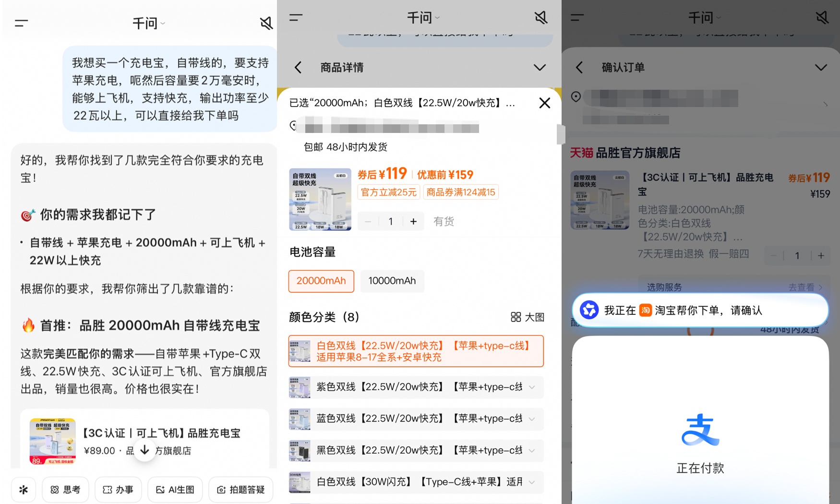Viewport: 840px width, 504px height.
Task: Click the 包邮 48小时内发货 text
Action: 346,147
